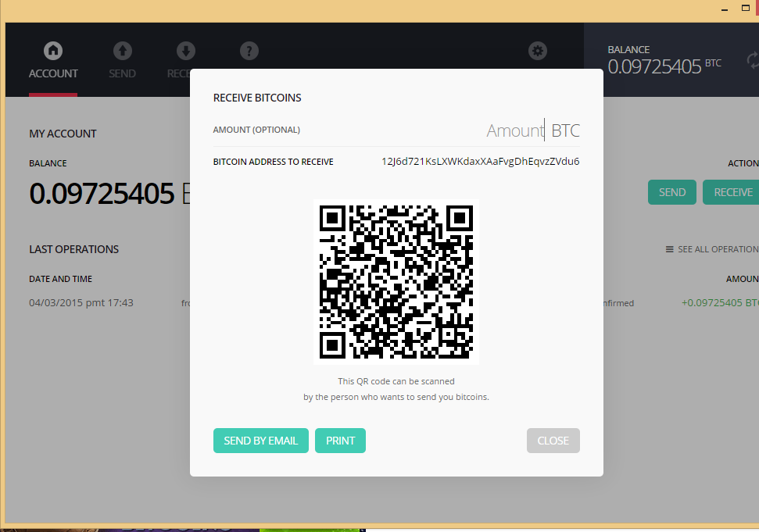Open help via the question mark icon
Image resolution: width=759 pixels, height=532 pixels.
click(249, 52)
